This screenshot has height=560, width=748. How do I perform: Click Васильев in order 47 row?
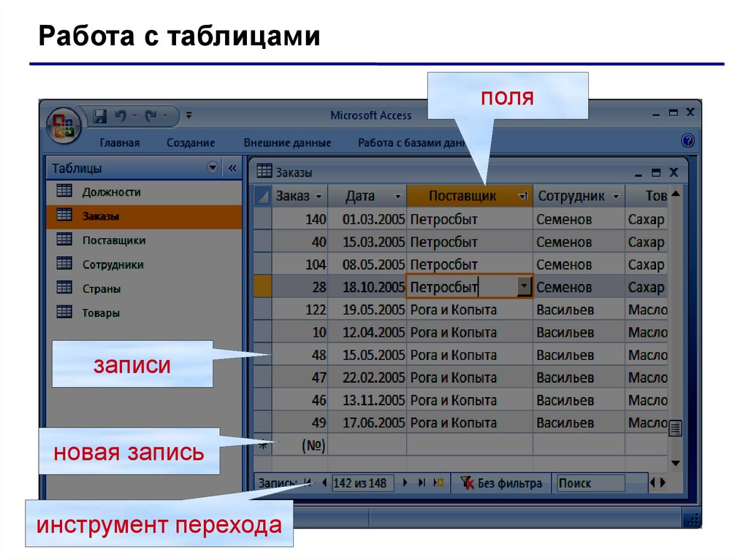pyautogui.click(x=579, y=377)
